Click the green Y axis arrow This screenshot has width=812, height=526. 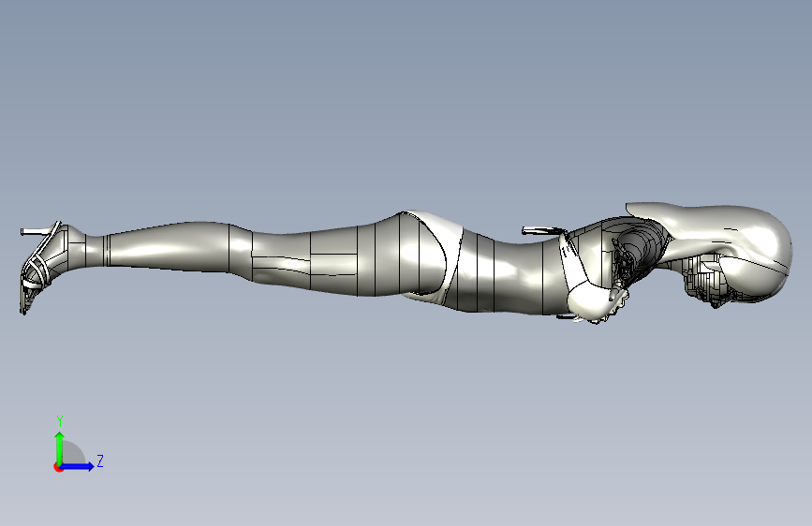(x=60, y=448)
